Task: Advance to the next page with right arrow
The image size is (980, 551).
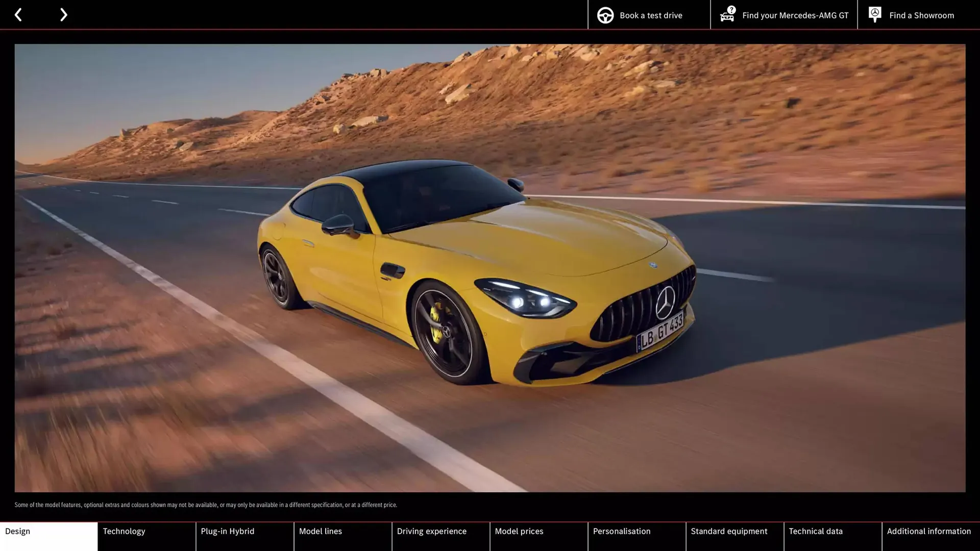Action: click(x=63, y=14)
